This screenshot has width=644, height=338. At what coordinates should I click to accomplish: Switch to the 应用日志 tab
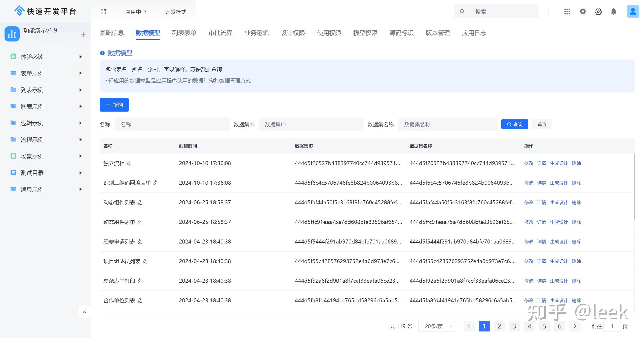click(474, 33)
